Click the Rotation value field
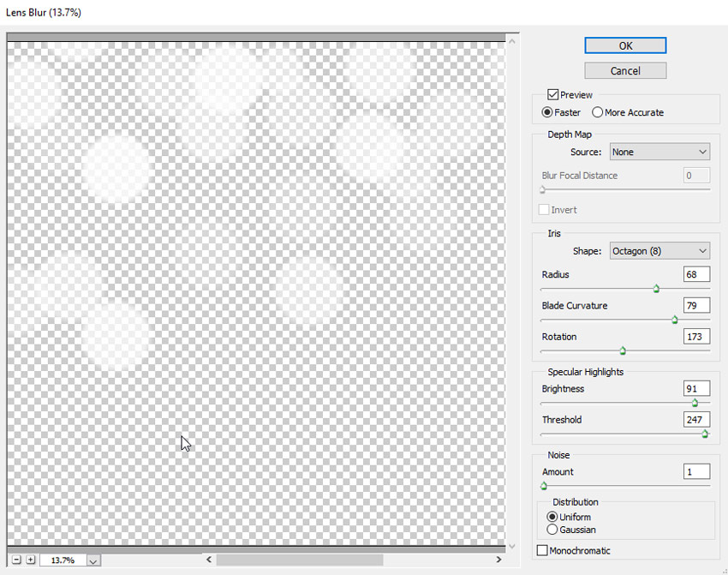This screenshot has width=728, height=575. click(696, 336)
